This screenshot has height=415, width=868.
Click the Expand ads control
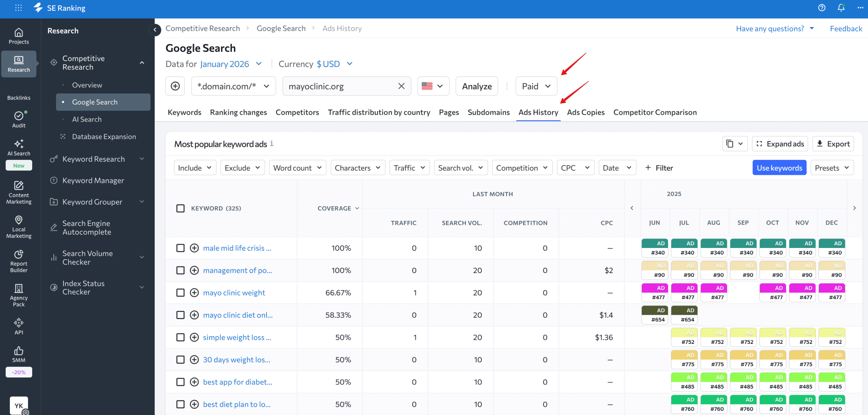coord(780,144)
